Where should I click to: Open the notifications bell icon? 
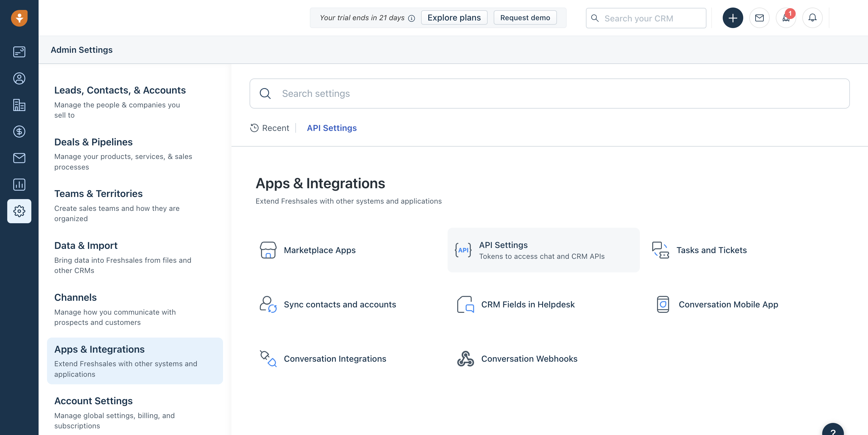coord(813,17)
